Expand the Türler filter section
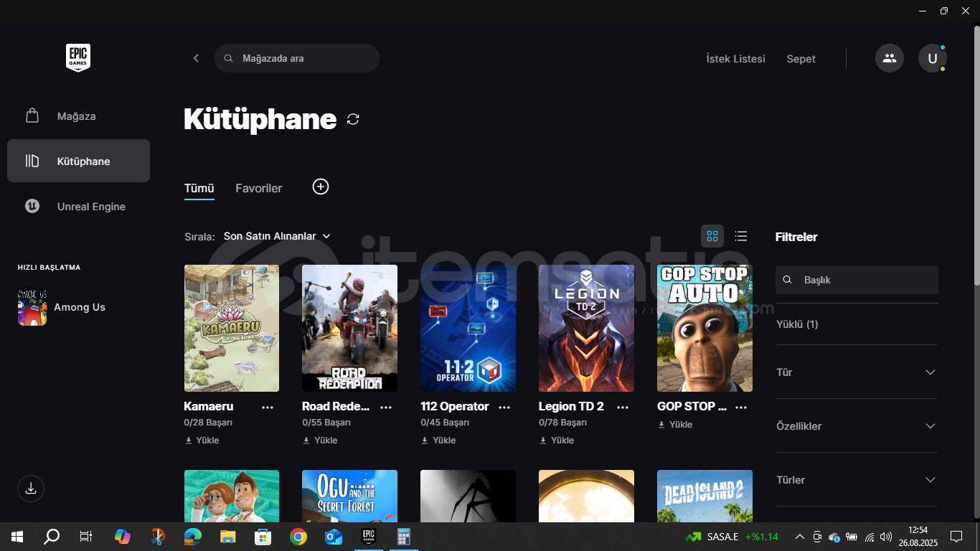 pos(857,480)
